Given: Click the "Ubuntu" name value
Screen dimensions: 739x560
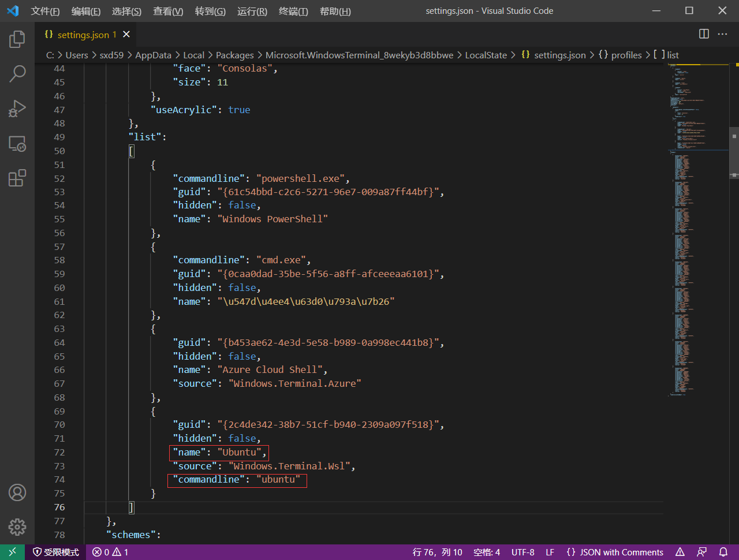Looking at the screenshot, I should [x=239, y=452].
